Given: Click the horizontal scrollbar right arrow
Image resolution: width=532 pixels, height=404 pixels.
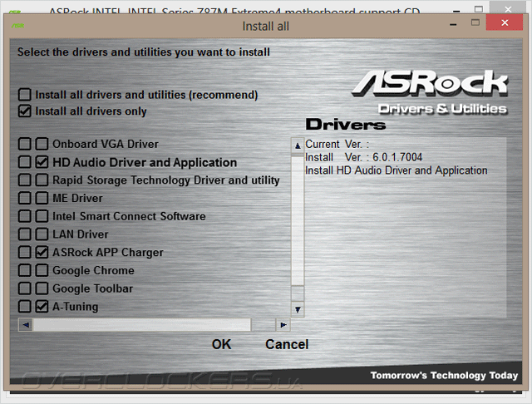Looking at the screenshot, I should click(x=283, y=325).
